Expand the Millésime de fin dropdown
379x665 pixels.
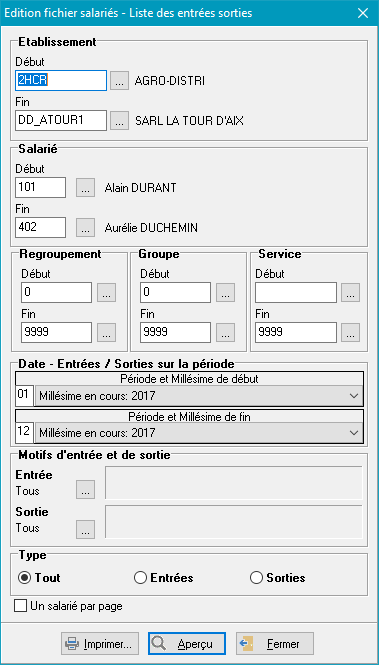tap(199, 433)
